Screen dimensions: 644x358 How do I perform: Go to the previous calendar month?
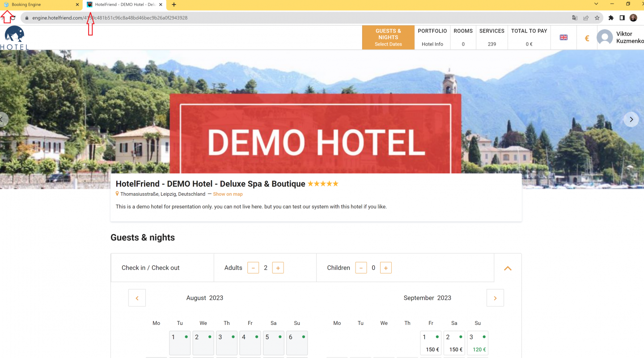[x=137, y=298]
